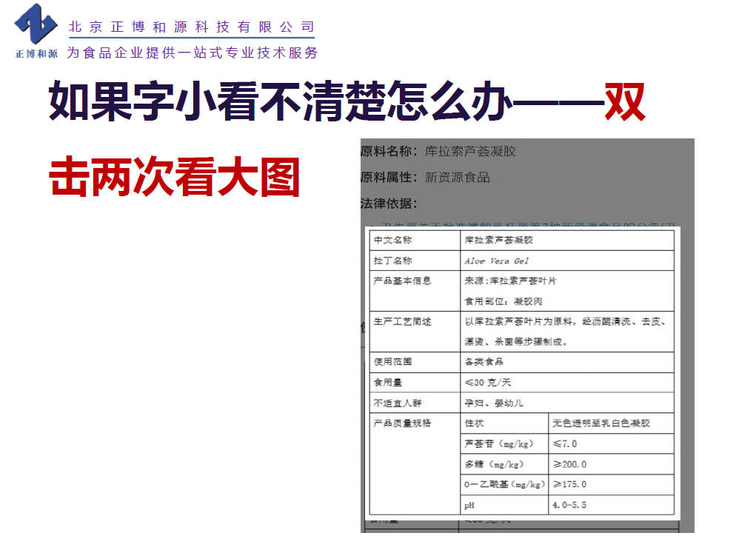Click the O-乙酰基 (mg/kg) cell
The width and height of the screenshot is (756, 550).
tap(504, 484)
